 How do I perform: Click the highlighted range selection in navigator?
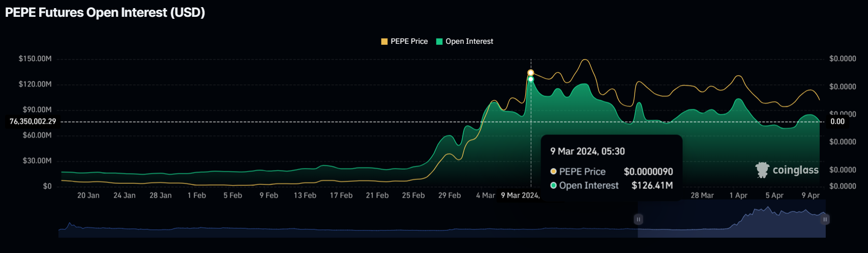tap(731, 219)
